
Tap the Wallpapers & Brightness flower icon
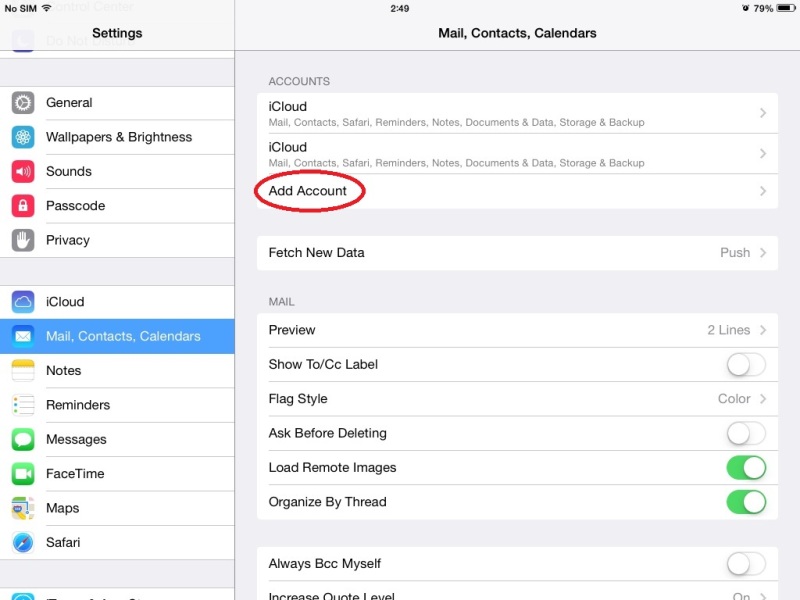23,137
